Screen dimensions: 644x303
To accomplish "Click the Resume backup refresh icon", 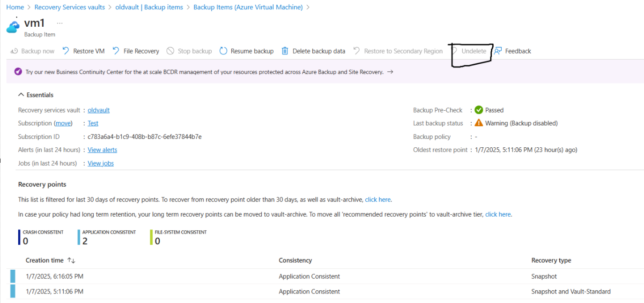I will pyautogui.click(x=223, y=51).
